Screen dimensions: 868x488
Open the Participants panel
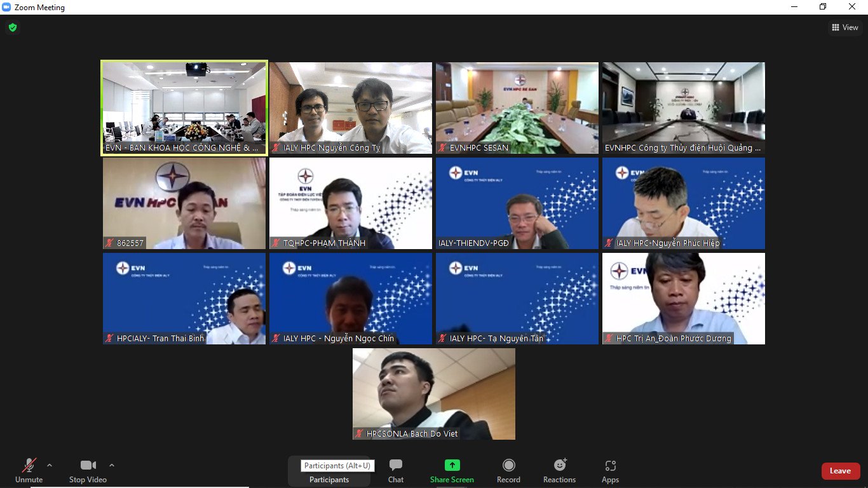click(x=329, y=471)
